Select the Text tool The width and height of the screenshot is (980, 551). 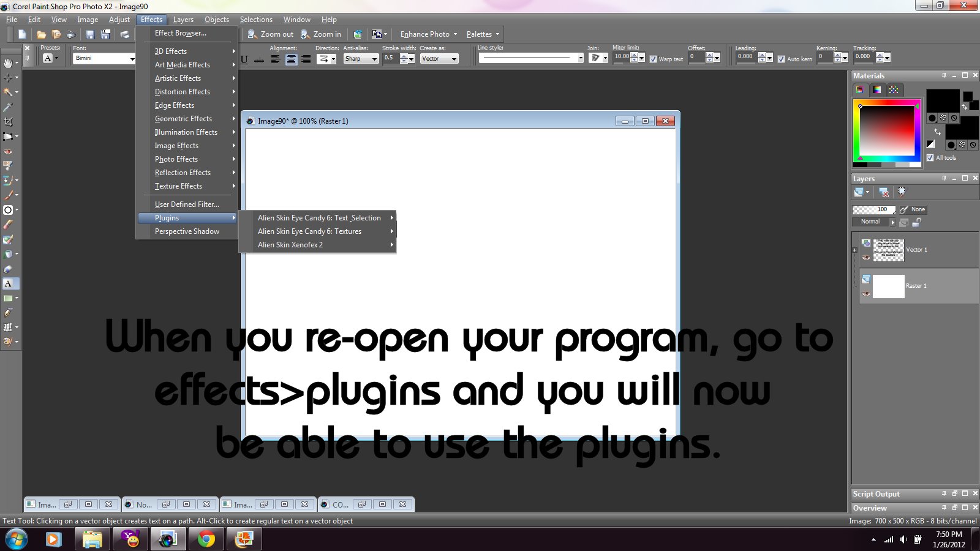tap(9, 283)
